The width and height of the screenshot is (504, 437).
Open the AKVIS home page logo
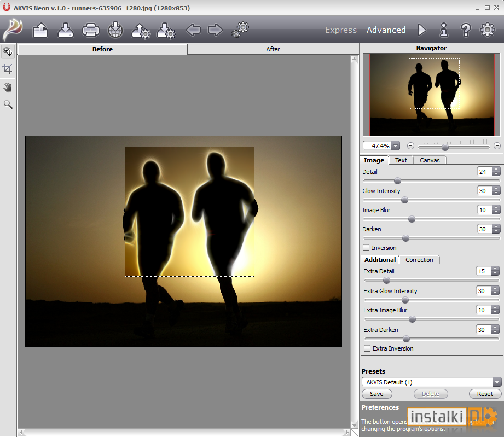[13, 30]
